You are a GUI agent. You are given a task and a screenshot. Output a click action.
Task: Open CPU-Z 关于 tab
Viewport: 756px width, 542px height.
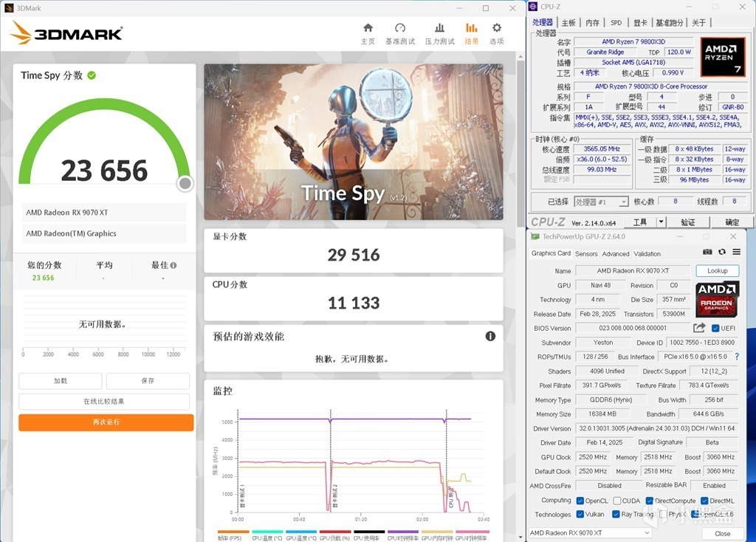click(698, 23)
